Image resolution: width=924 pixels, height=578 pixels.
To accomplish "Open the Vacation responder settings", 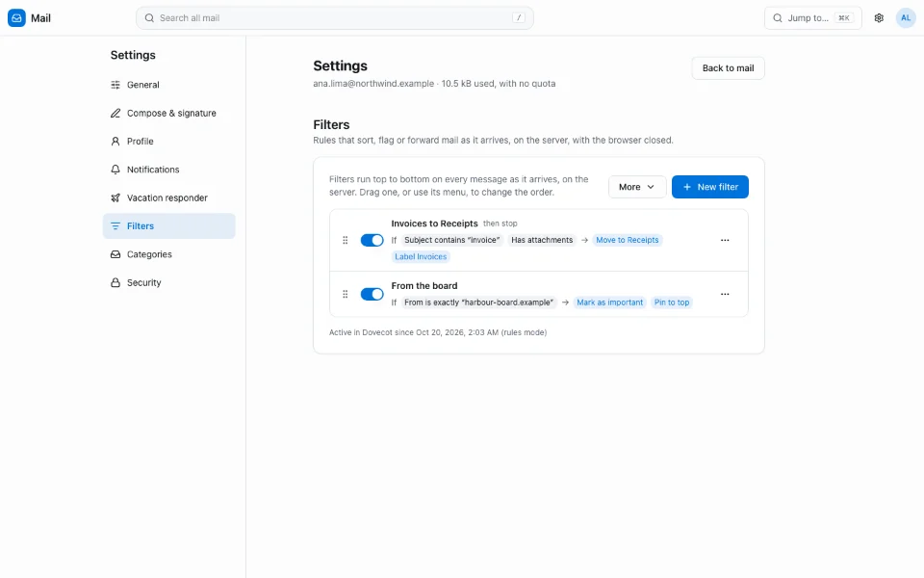I will click(x=169, y=198).
